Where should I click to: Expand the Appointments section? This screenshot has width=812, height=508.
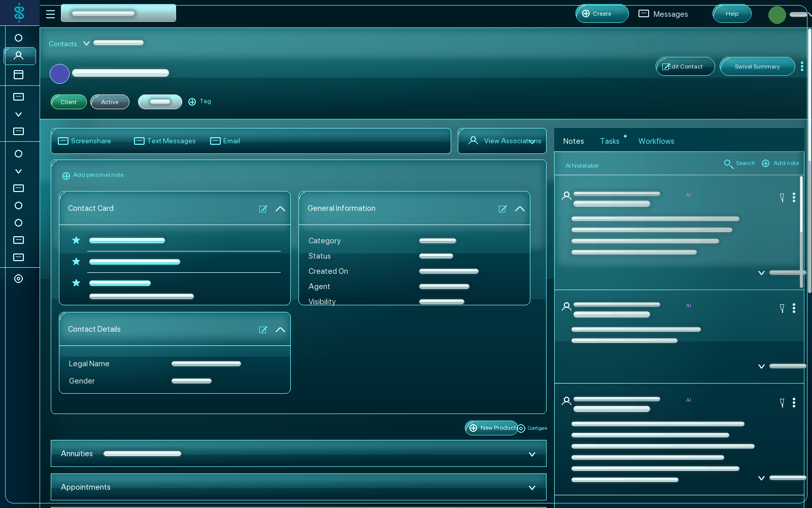(x=532, y=488)
